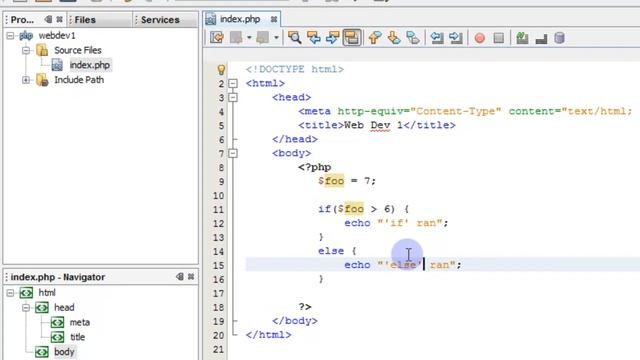Click the lightbulb hint icon on line 1
Viewport: 640px width, 360px height.
tap(221, 69)
